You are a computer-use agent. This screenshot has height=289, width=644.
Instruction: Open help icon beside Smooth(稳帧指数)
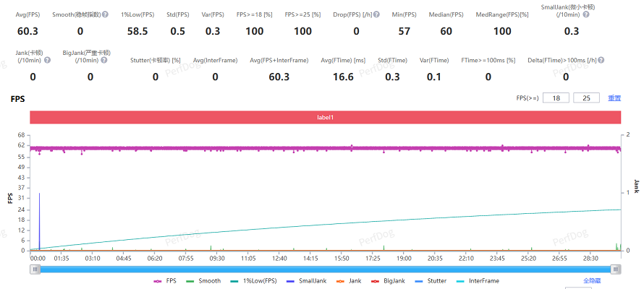tap(105, 14)
